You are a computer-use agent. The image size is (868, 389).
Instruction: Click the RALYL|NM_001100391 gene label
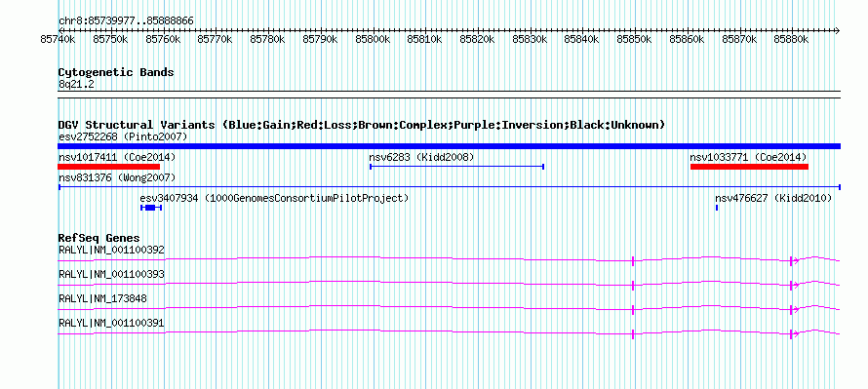tap(111, 323)
